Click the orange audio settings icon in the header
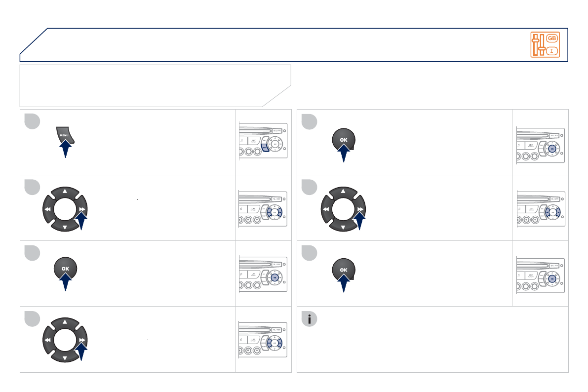 click(546, 44)
